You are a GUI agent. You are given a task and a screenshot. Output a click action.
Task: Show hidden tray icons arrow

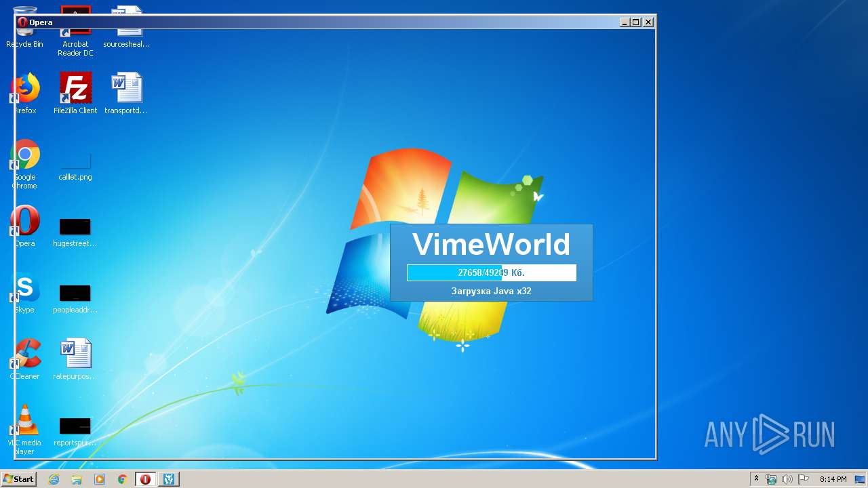coord(757,479)
